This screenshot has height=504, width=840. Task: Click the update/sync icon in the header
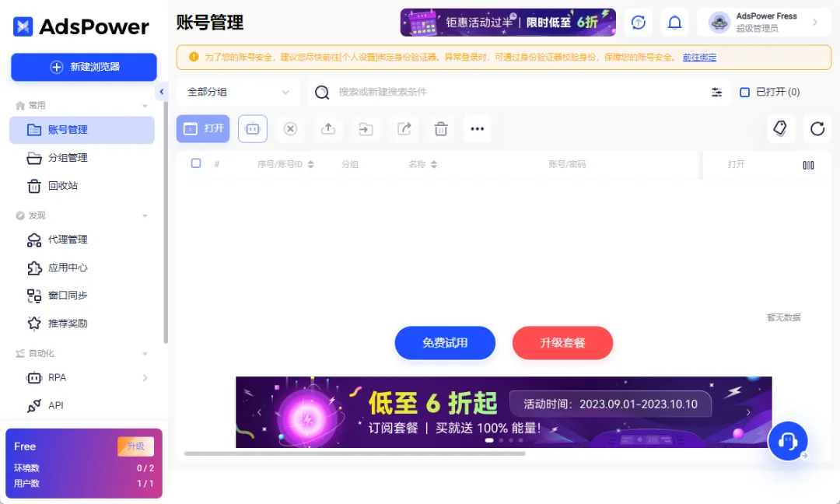pyautogui.click(x=638, y=23)
